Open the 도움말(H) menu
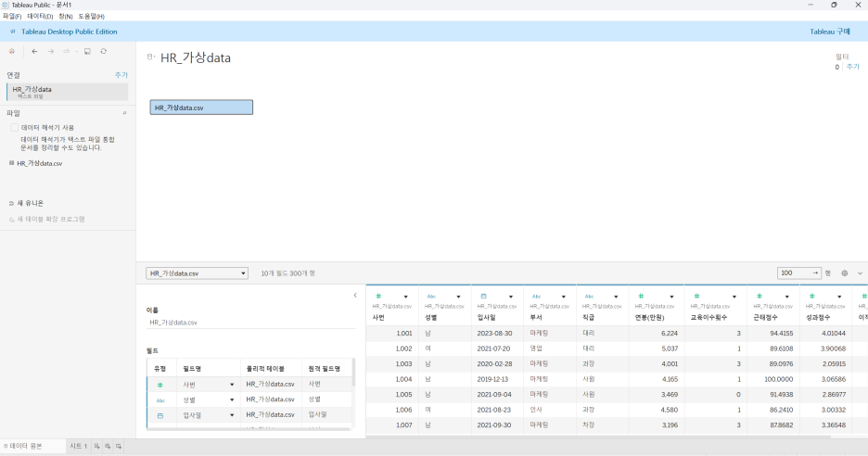This screenshot has width=868, height=456. point(91,16)
